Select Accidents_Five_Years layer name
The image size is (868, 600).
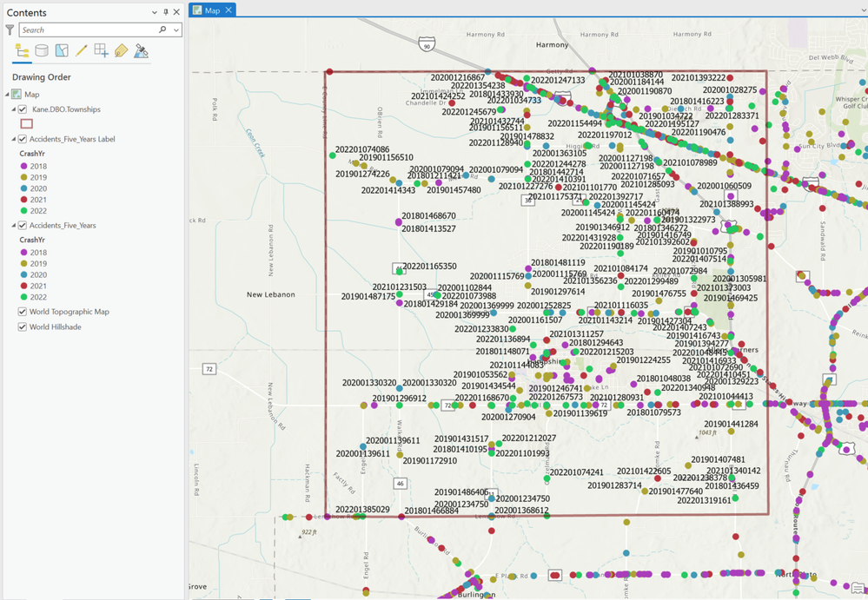pos(63,226)
